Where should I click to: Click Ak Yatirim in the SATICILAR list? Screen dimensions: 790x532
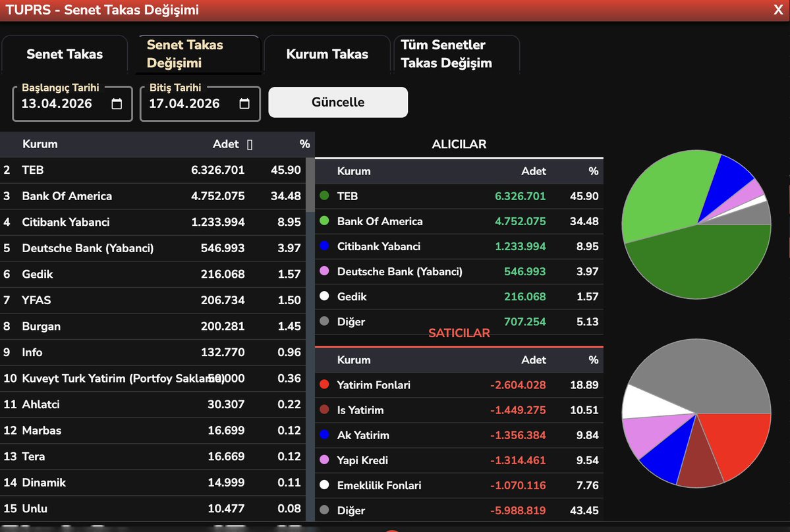[x=363, y=435]
